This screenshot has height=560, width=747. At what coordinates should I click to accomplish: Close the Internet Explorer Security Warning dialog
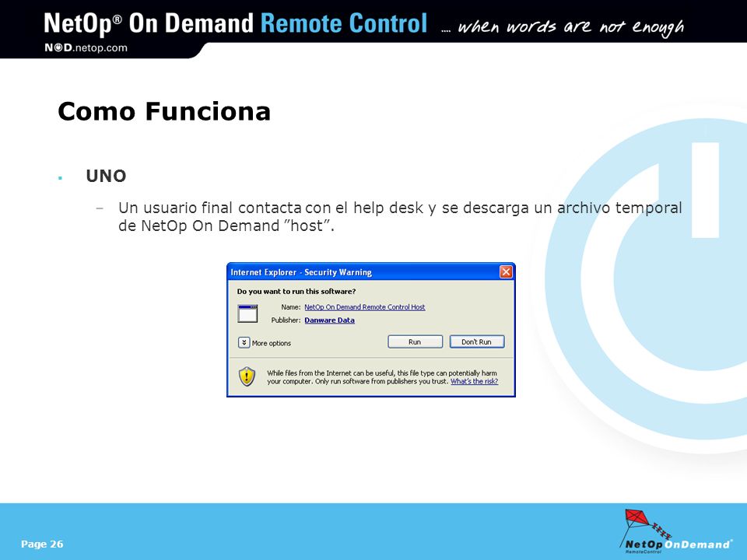(x=506, y=272)
